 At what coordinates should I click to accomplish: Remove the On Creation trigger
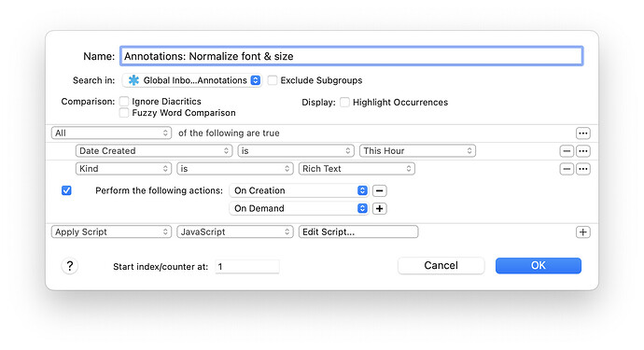[x=380, y=190]
